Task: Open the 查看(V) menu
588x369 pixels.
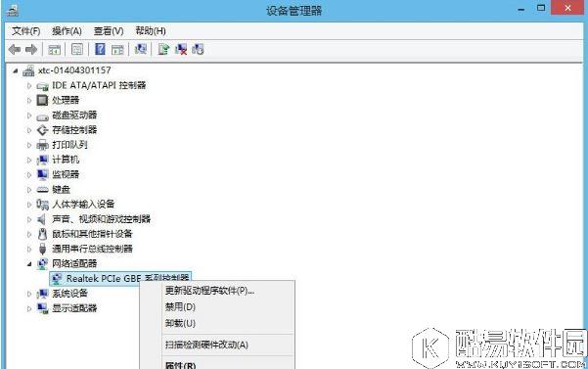Action: 109,30
